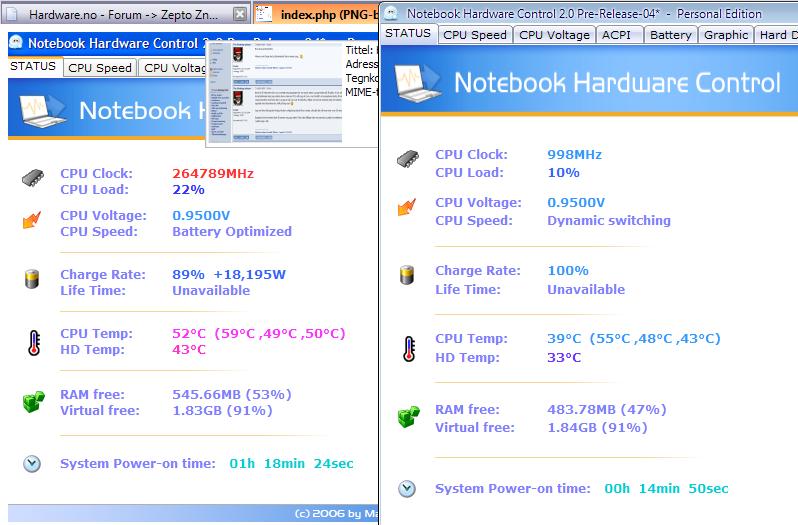Click orange voltage arrow icon in right window
Viewport: 798px width, 525px height.
(x=407, y=207)
